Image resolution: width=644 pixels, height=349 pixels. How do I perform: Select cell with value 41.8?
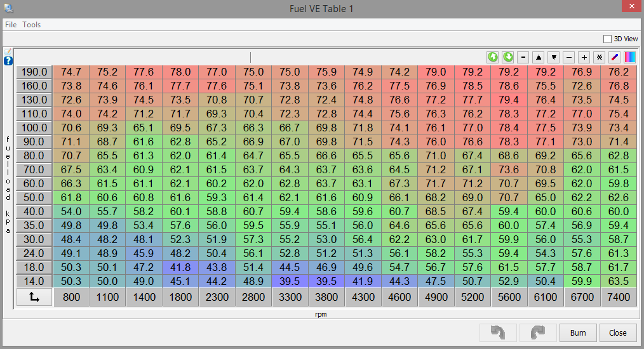pyautogui.click(x=180, y=267)
